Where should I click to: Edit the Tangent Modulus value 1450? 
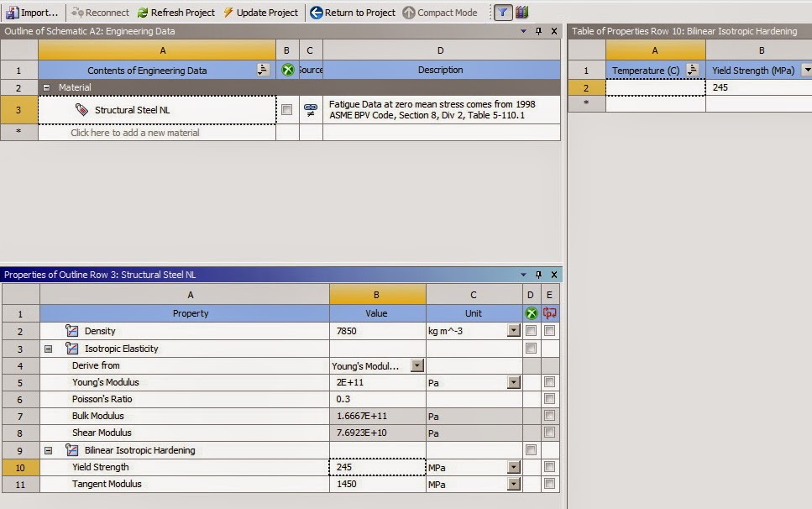378,484
